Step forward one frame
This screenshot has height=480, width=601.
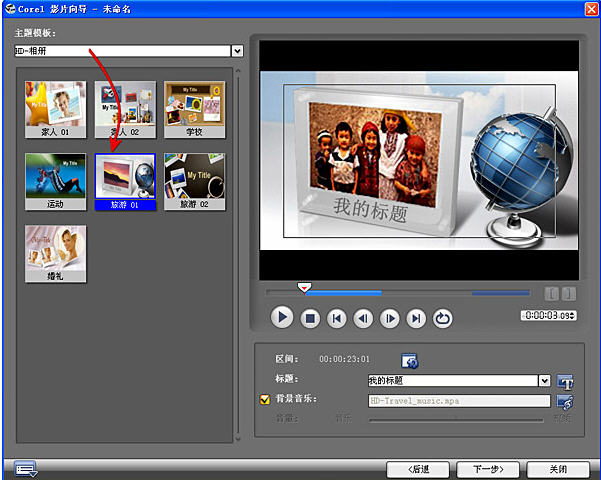[x=390, y=318]
